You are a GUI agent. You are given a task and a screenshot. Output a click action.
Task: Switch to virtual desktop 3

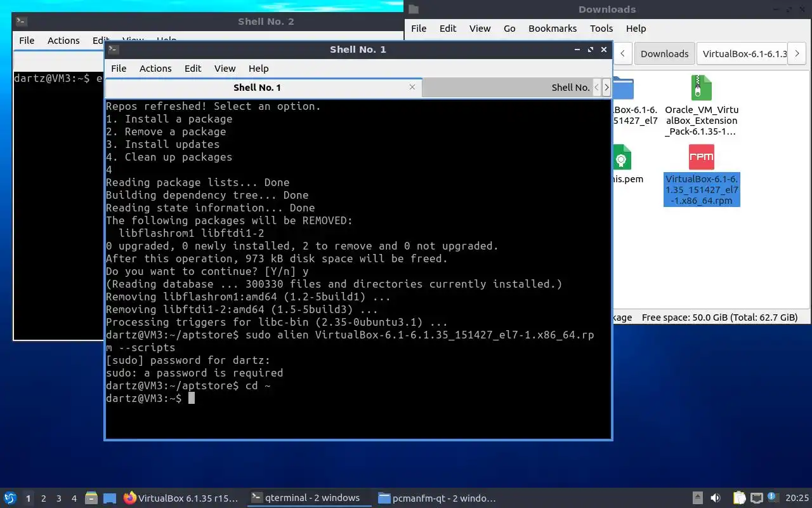[x=59, y=498]
